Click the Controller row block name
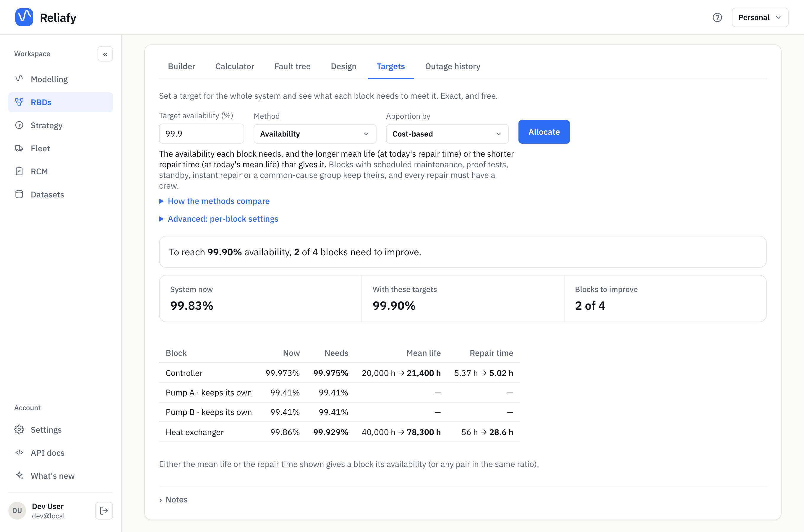This screenshot has height=532, width=804. point(184,373)
